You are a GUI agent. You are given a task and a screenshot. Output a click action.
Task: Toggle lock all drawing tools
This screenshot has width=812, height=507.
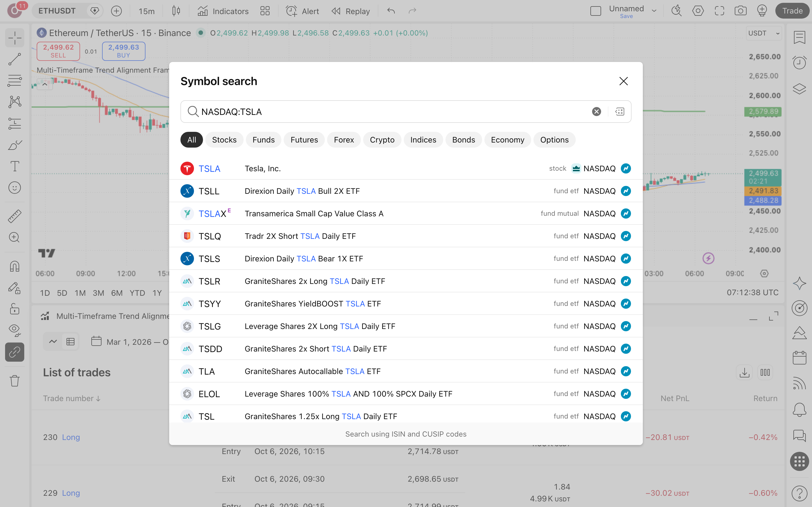pyautogui.click(x=14, y=309)
